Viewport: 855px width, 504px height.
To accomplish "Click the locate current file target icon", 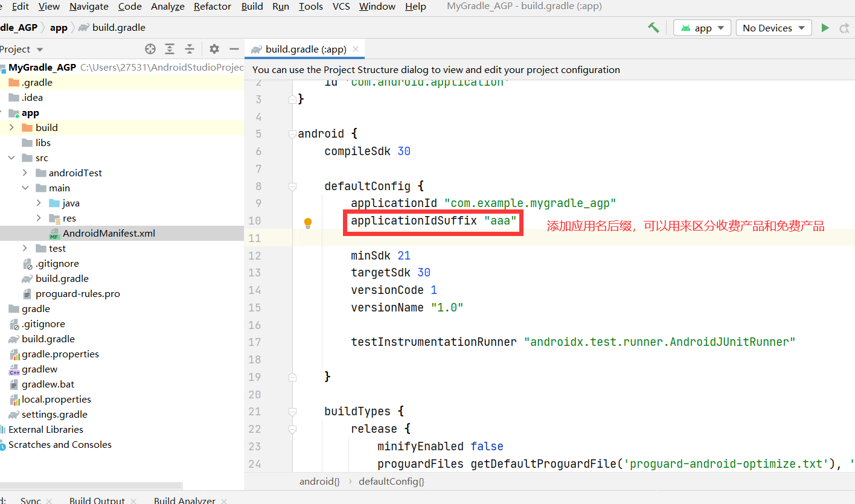I will click(x=150, y=49).
